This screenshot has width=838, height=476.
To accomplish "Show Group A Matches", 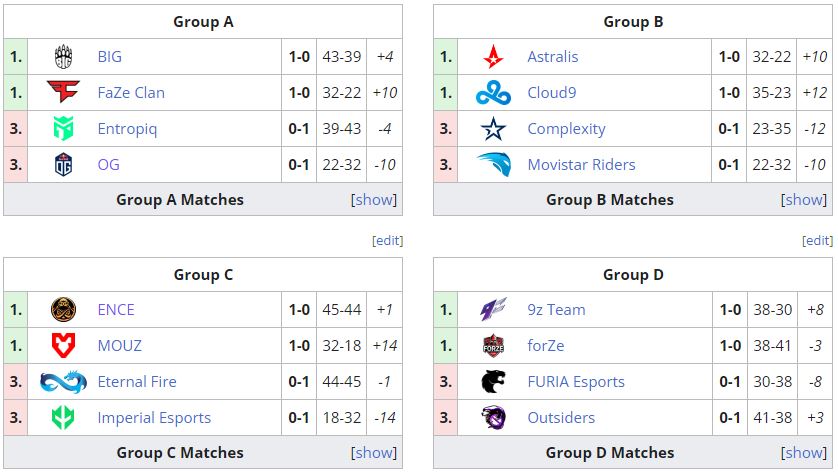I will point(374,199).
